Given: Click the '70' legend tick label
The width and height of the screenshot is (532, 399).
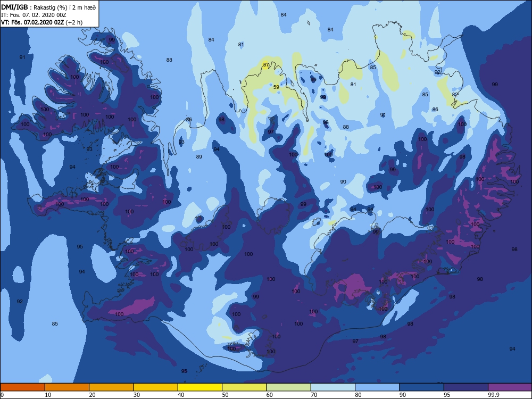Looking at the screenshot, I should pos(314,395).
